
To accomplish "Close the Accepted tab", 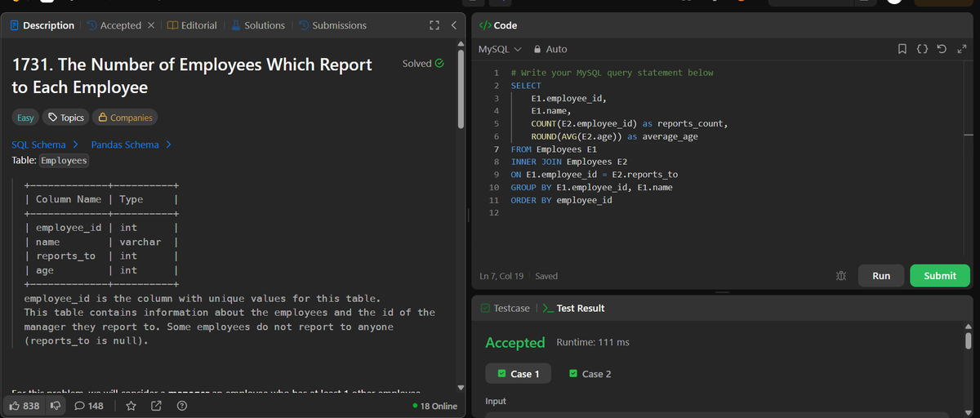I will pyautogui.click(x=151, y=25).
